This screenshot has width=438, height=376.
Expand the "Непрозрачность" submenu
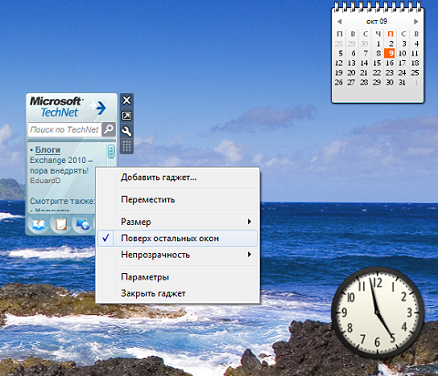pos(177,255)
